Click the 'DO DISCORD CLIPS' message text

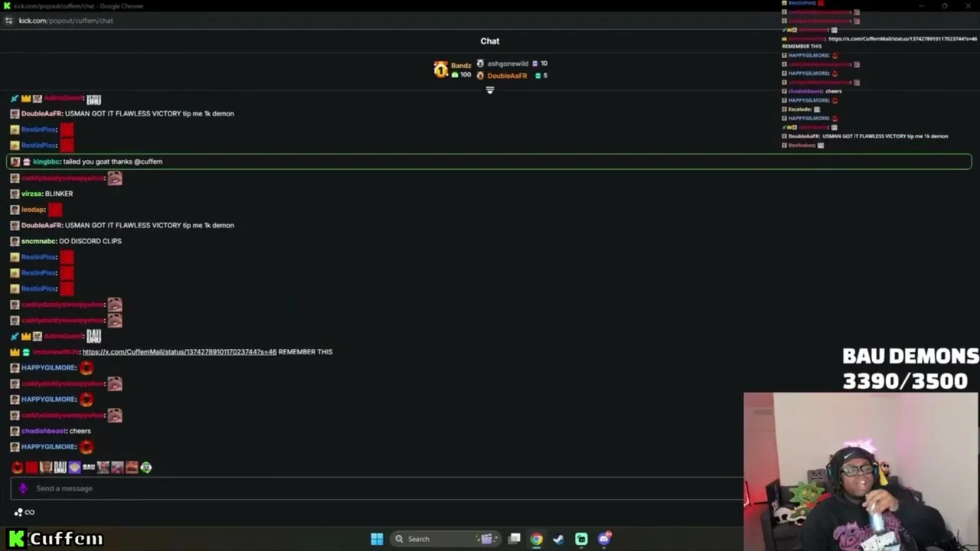coord(90,241)
